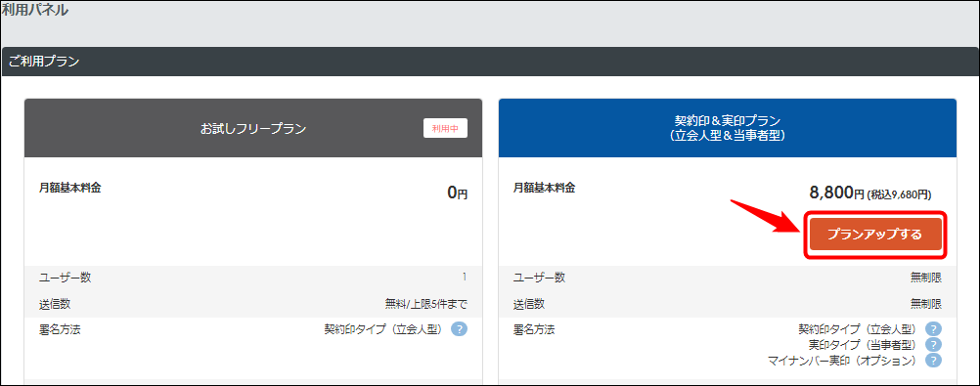Image resolution: width=980 pixels, height=386 pixels.
Task: Click 署名方法 label in paid plan
Action: pos(534,329)
